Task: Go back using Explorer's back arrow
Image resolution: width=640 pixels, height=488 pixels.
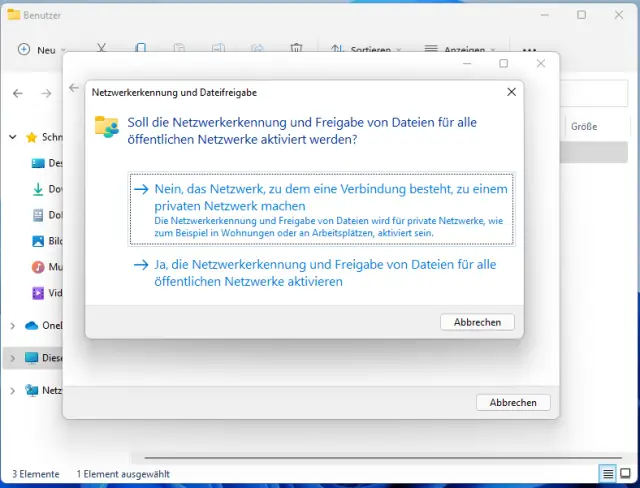Action: [18, 93]
